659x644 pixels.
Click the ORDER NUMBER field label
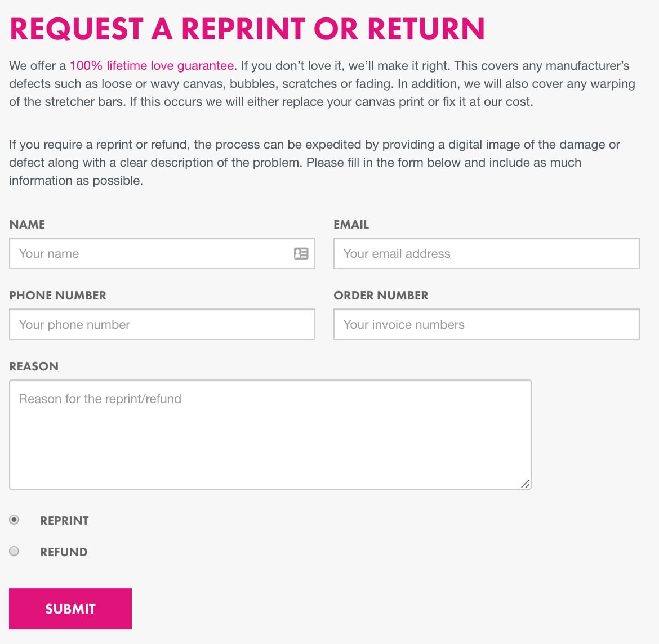coord(381,296)
